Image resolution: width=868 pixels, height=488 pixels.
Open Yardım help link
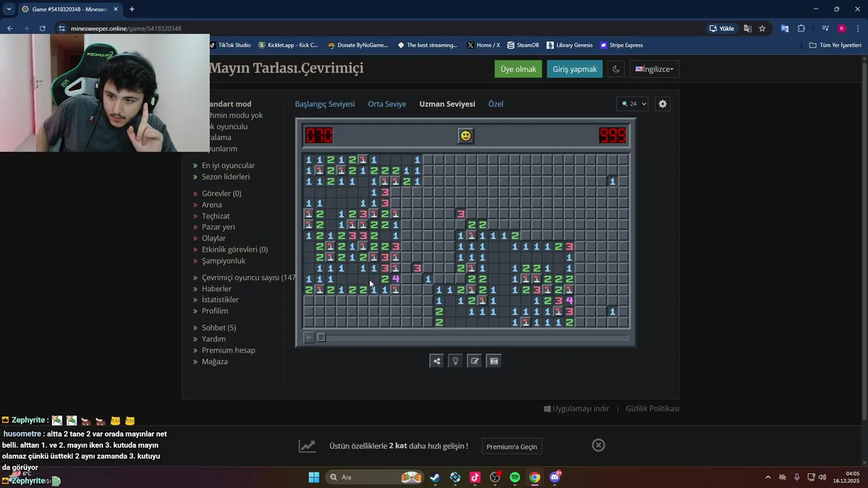[x=214, y=339]
